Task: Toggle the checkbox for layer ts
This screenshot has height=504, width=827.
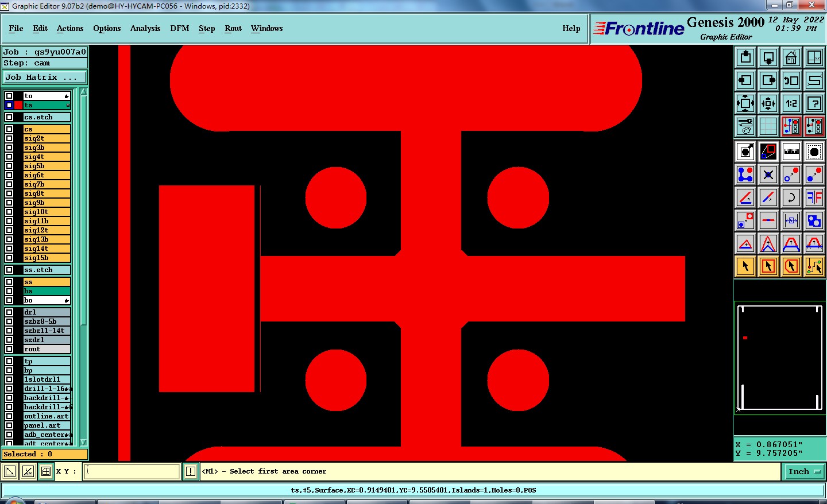Action: pos(9,105)
